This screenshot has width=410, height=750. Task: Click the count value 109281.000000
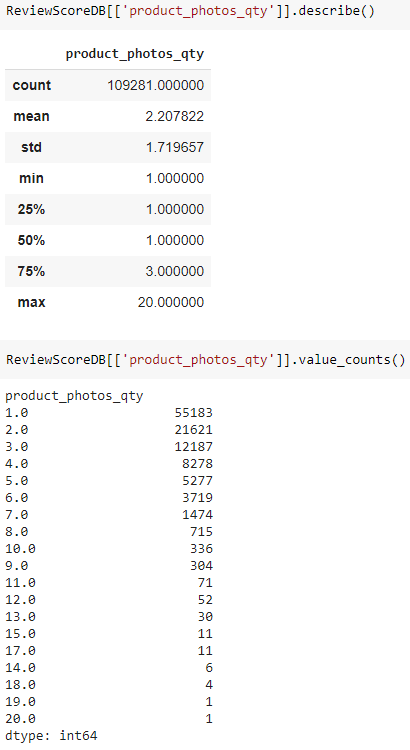click(155, 85)
